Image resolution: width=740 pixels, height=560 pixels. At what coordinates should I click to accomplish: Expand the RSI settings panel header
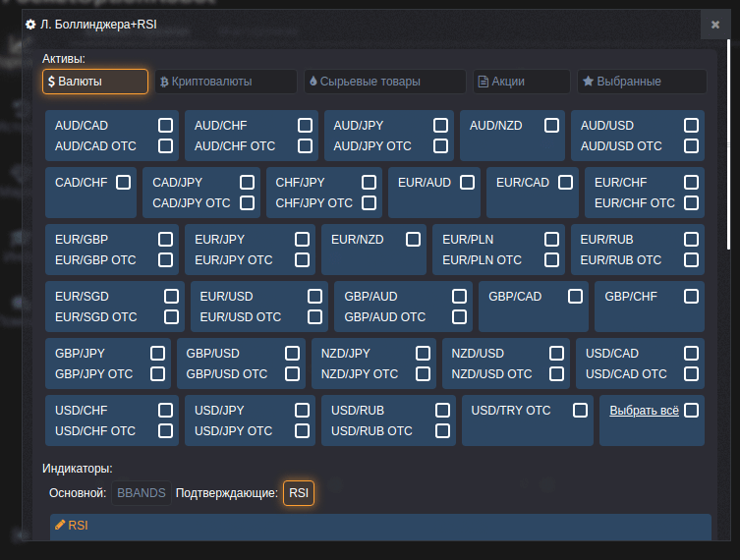379,526
